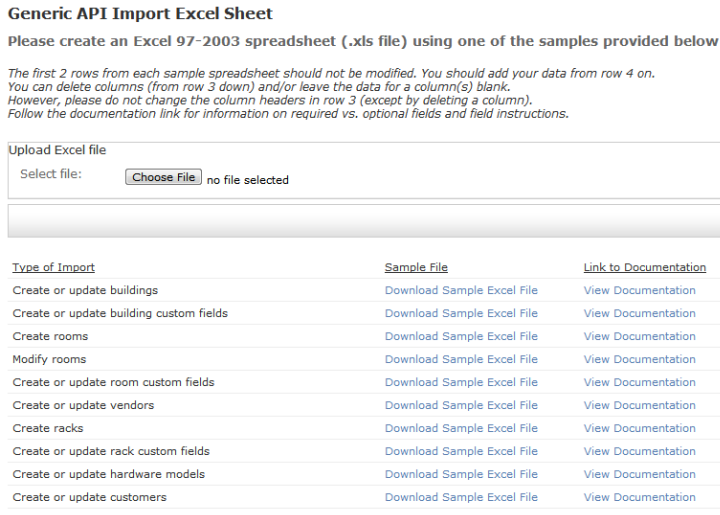View documentation for Create or update buildings
The height and width of the screenshot is (515, 720).
639,291
